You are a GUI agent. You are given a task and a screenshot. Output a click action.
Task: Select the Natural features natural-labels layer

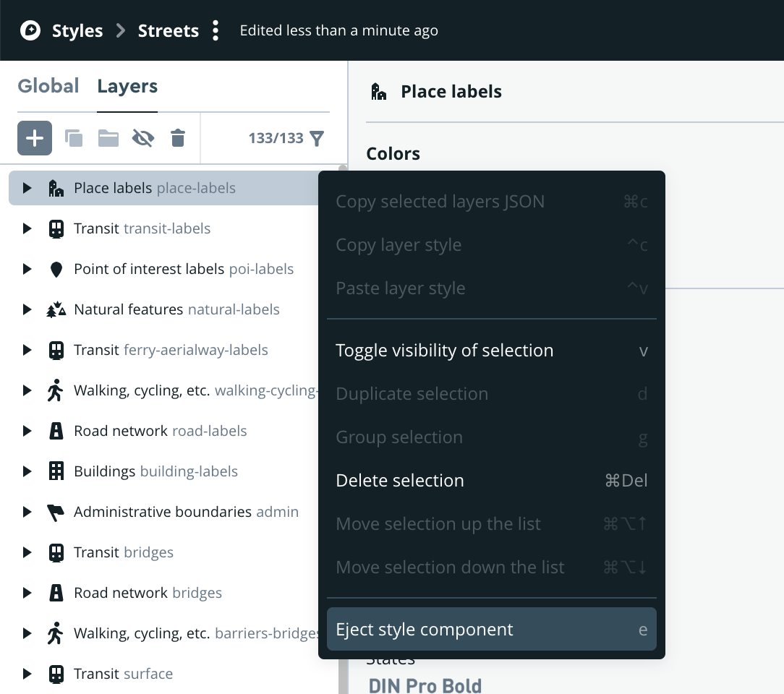[x=176, y=309]
